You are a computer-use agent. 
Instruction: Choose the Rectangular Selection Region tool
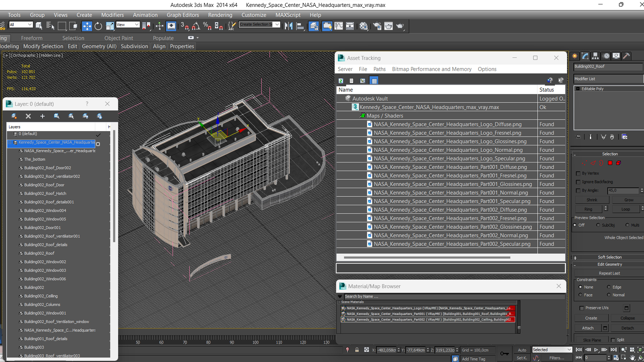(x=62, y=26)
